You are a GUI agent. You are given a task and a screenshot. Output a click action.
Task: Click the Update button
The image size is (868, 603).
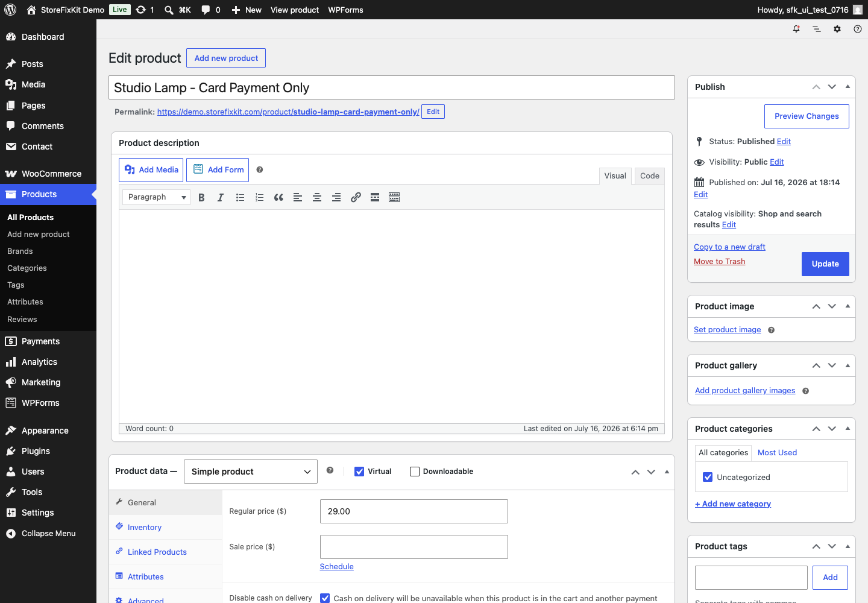pyautogui.click(x=825, y=264)
